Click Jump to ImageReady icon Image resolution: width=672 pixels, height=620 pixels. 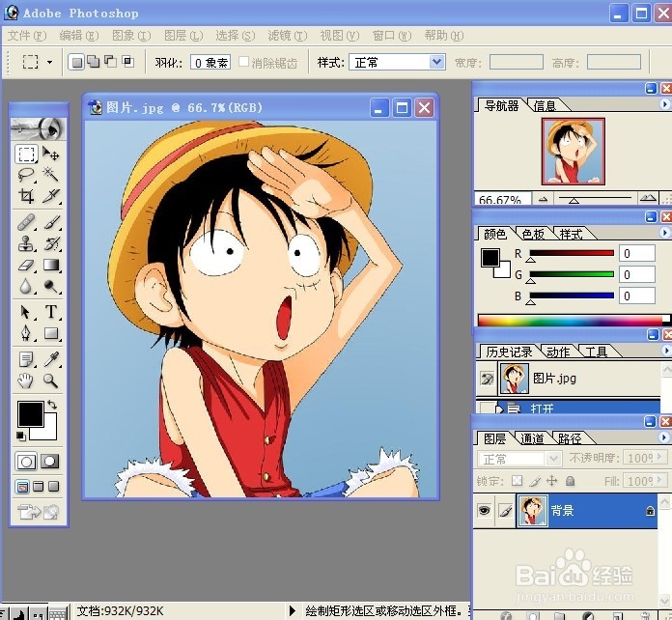coord(38,511)
